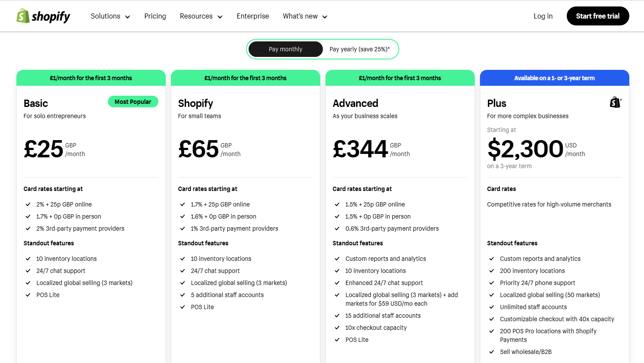644x363 pixels.
Task: Click the $2,300 USD/month price
Action: [x=536, y=149]
